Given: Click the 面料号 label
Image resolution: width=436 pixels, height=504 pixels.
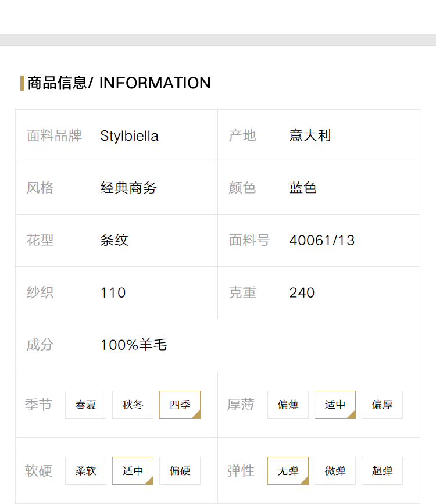Looking at the screenshot, I should tap(249, 240).
